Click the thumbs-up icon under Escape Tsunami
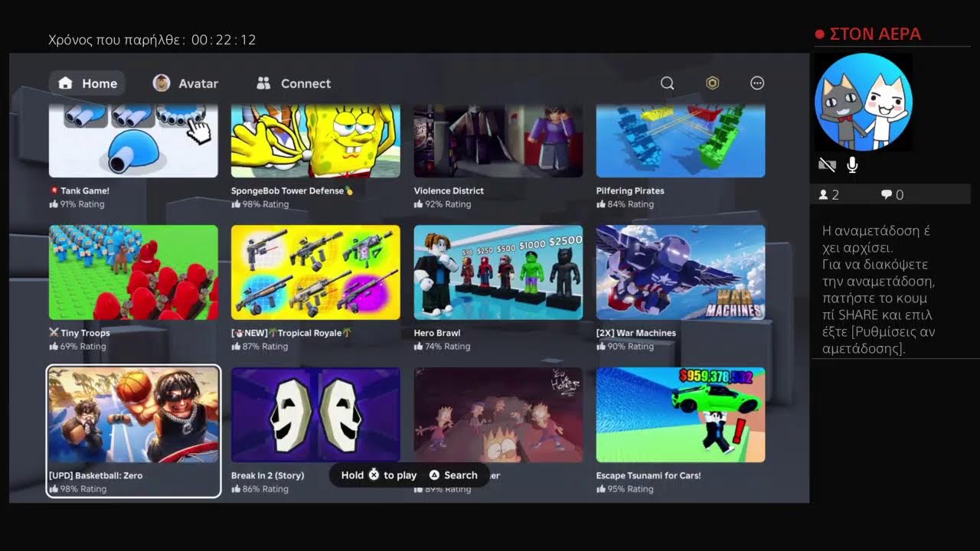Image resolution: width=980 pixels, height=551 pixels. (600, 489)
